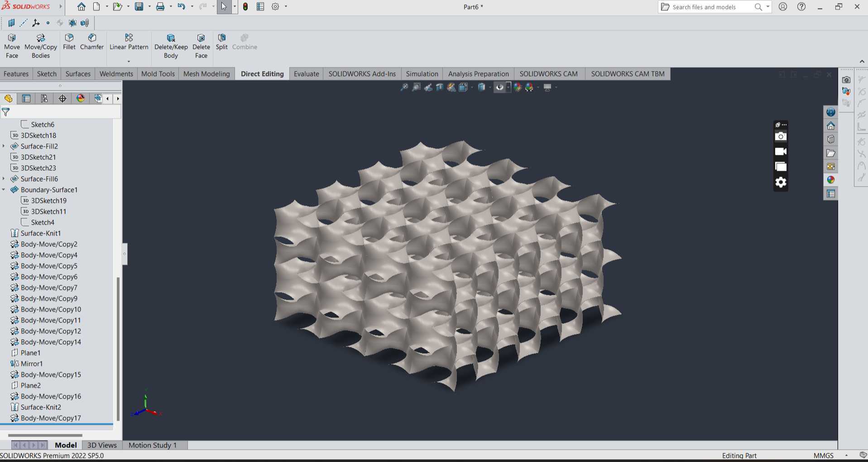Open the ConfigurationManager tab icon
Viewport: 868px width, 462px height.
[x=44, y=98]
